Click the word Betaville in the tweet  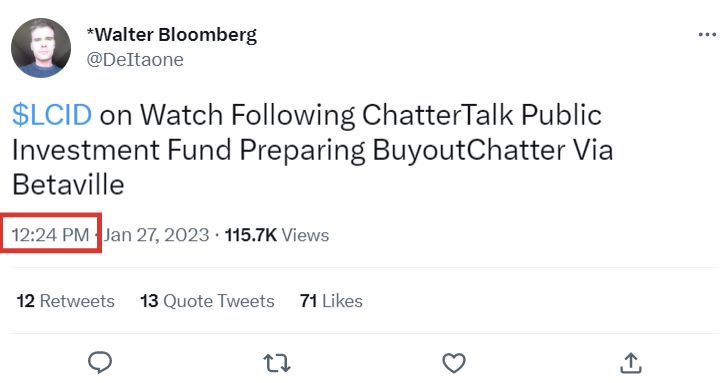coord(68,185)
